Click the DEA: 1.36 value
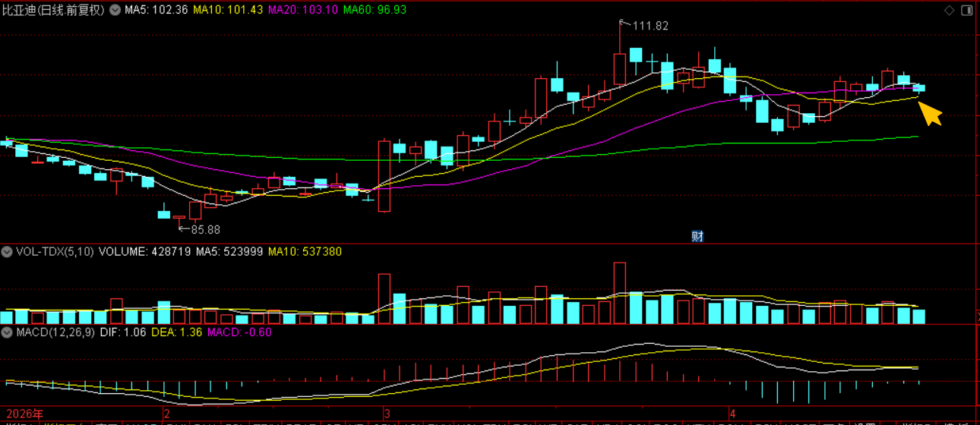The image size is (980, 425). click(x=177, y=332)
